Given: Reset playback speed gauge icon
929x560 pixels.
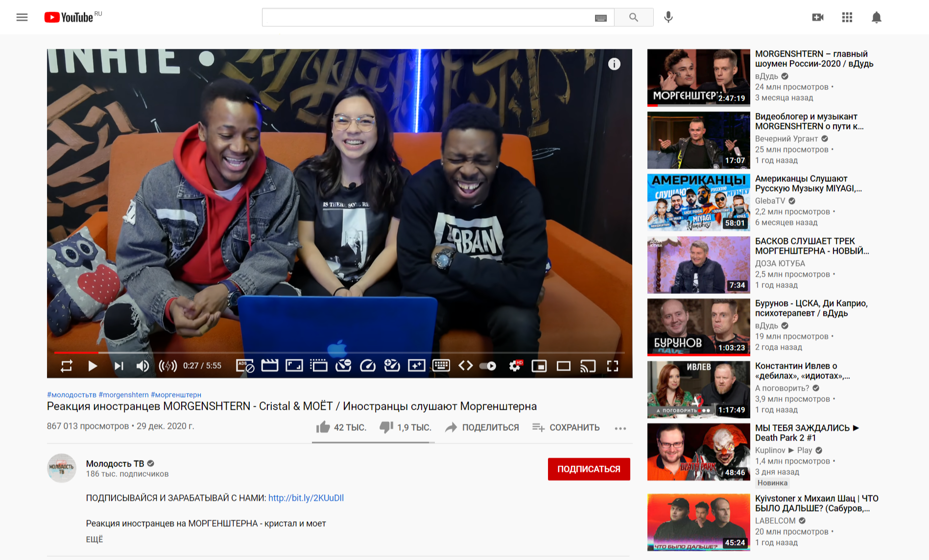Looking at the screenshot, I should coord(368,366).
